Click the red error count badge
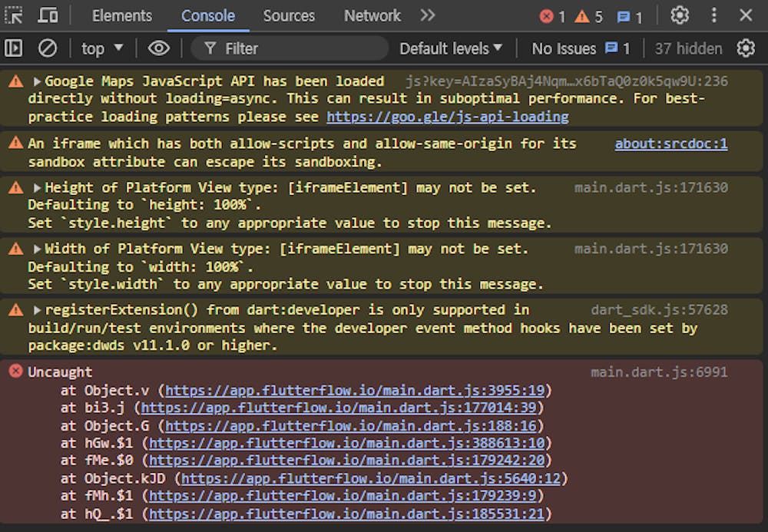Viewport: 768px width, 532px height. 552,16
